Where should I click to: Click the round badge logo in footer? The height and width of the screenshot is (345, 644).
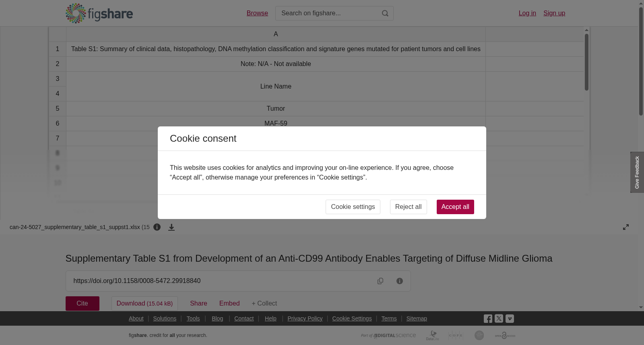click(x=479, y=335)
